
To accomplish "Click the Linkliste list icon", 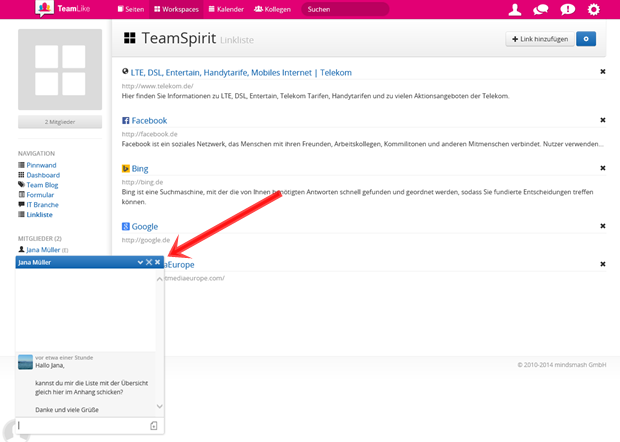I will pos(21,214).
